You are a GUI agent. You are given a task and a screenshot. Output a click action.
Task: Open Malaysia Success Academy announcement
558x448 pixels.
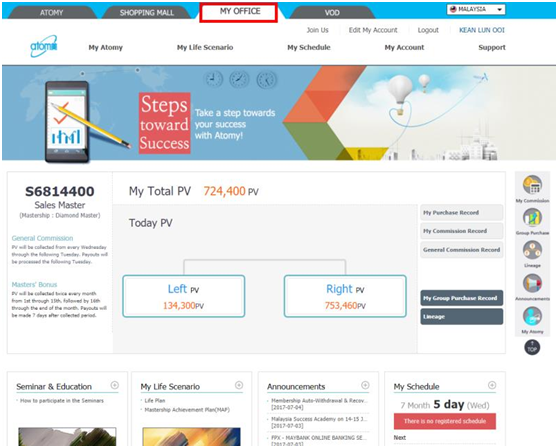pos(319,422)
